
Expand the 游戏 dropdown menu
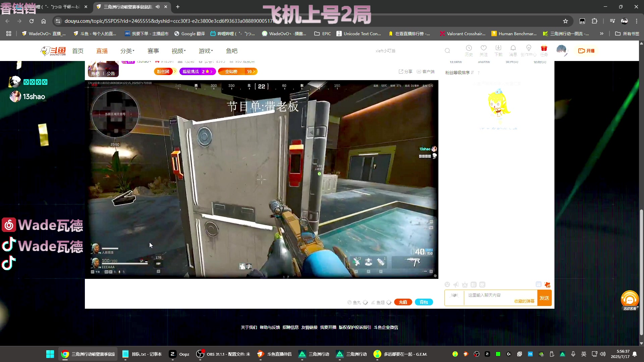pyautogui.click(x=206, y=51)
